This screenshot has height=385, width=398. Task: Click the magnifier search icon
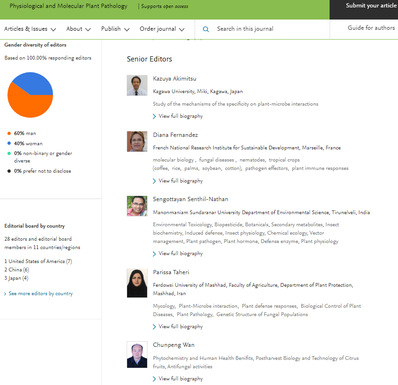click(206, 29)
